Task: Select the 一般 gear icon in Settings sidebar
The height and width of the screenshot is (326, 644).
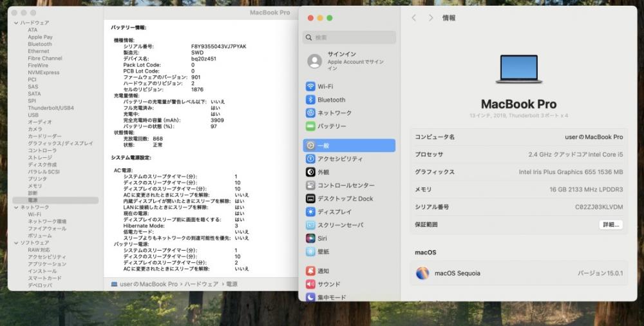Action: click(x=310, y=146)
